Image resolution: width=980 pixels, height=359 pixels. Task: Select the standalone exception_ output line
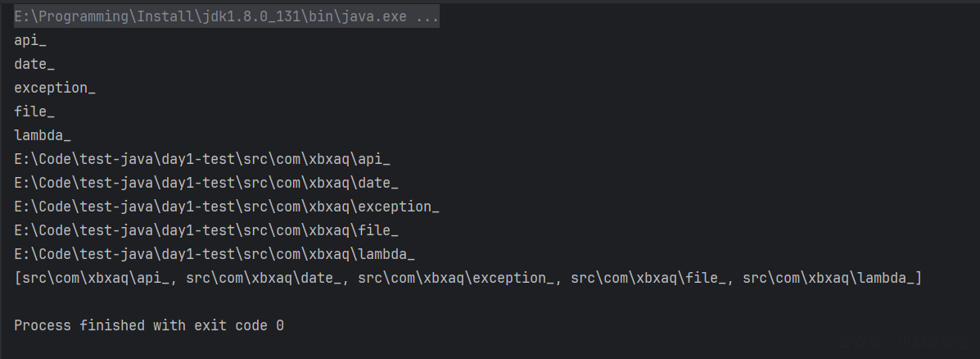pyautogui.click(x=54, y=89)
